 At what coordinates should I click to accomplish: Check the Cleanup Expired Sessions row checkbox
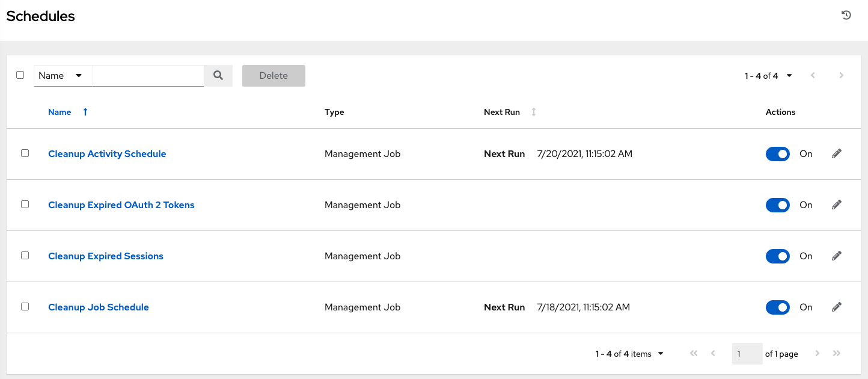pos(25,255)
